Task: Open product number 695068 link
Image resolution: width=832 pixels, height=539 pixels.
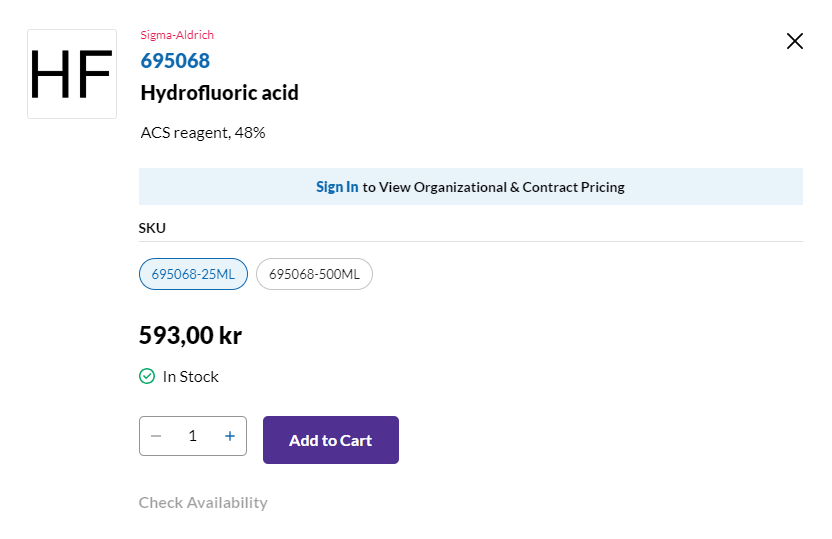Action: [175, 61]
